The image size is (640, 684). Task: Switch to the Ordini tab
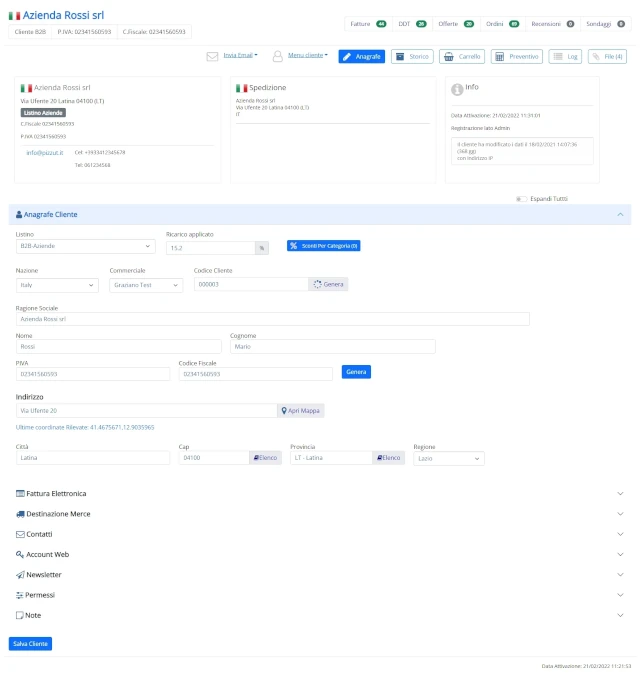(502, 24)
